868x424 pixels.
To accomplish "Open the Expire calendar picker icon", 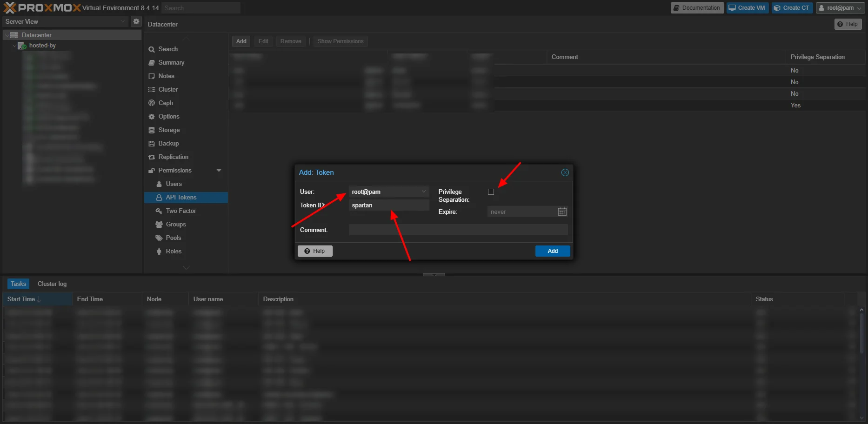I will 562,212.
